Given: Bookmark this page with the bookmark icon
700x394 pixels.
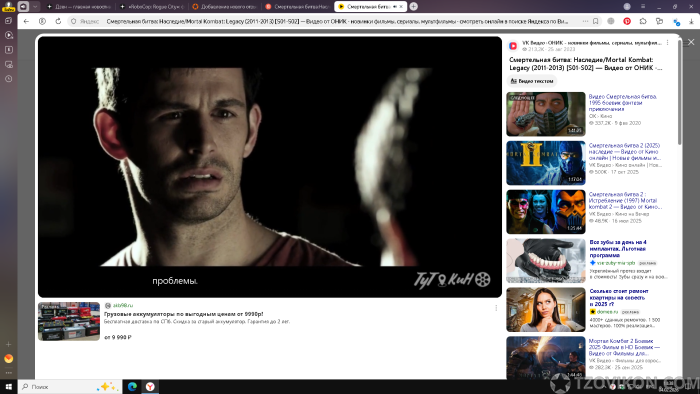Looking at the screenshot, I should (x=596, y=21).
